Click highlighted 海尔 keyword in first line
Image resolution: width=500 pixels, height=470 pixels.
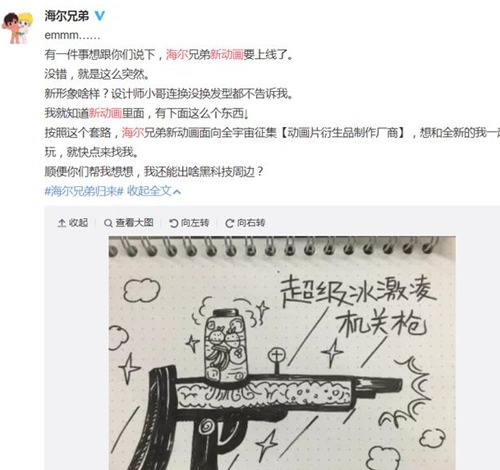click(177, 54)
